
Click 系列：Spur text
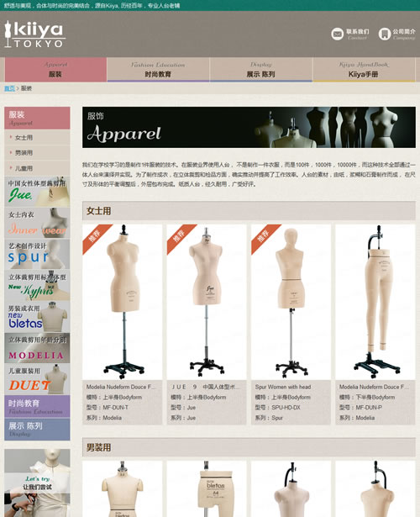(269, 418)
